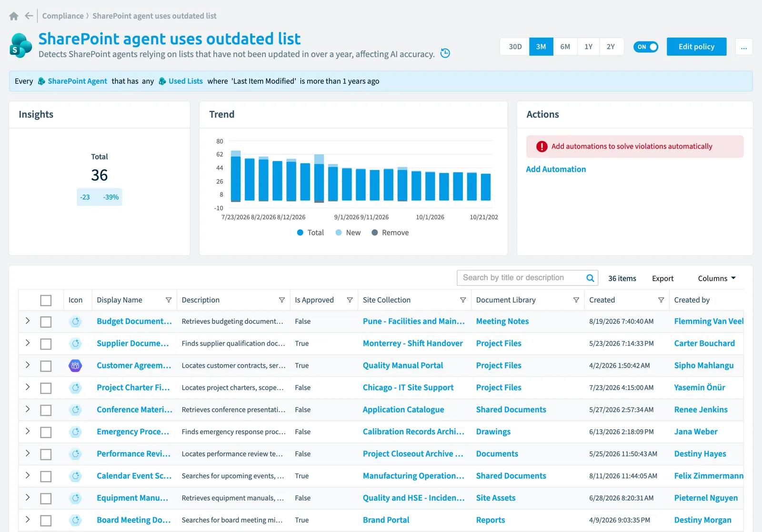
Task: Select the Project Charter Fi... row checkbox
Action: (46, 388)
